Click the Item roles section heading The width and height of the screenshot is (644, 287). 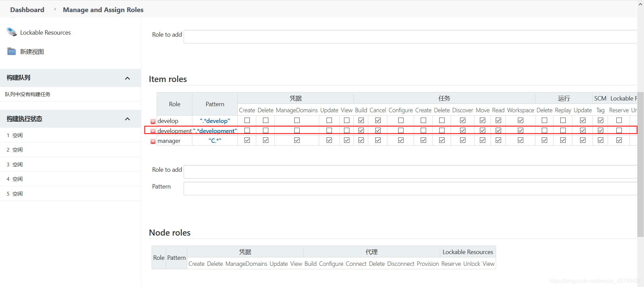tap(168, 79)
